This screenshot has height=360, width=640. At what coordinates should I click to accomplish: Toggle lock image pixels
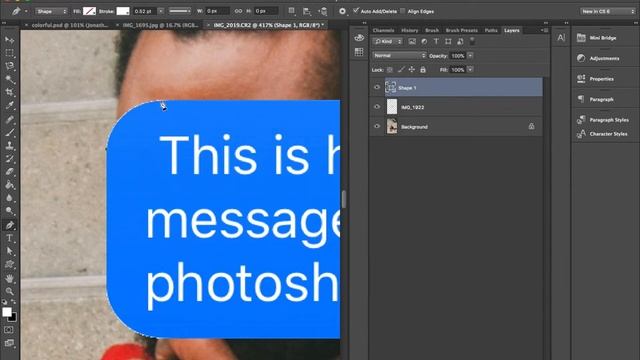pyautogui.click(x=401, y=70)
